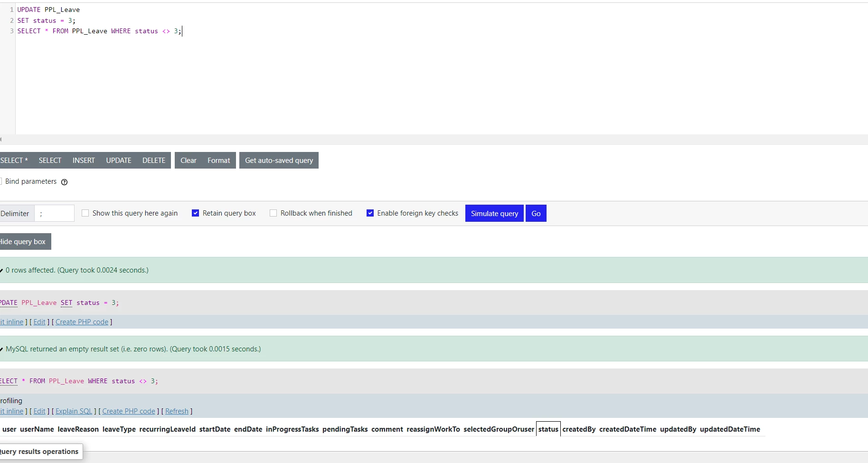Click the endDate column header

[248, 429]
